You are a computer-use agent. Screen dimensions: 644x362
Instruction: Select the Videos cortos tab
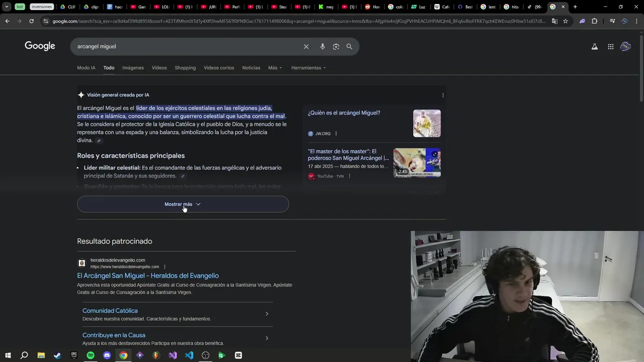[x=219, y=68]
